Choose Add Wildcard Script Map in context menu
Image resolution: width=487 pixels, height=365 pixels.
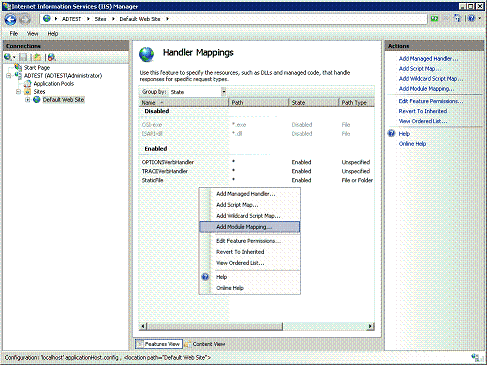pos(250,216)
